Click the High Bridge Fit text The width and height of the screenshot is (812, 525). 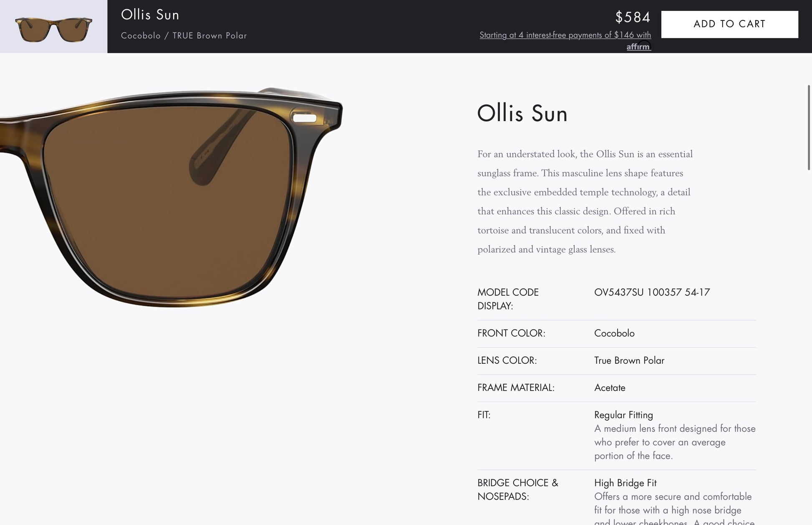(x=625, y=483)
